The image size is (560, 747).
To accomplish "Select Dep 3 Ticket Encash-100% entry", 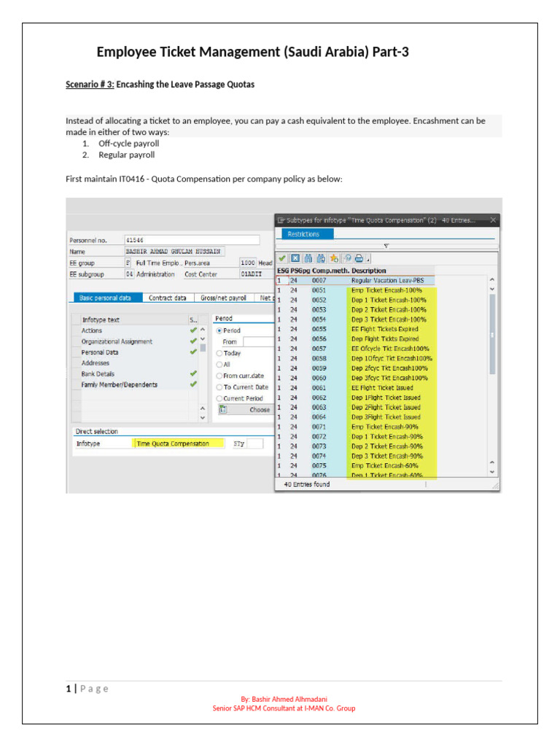I will (x=355, y=320).
